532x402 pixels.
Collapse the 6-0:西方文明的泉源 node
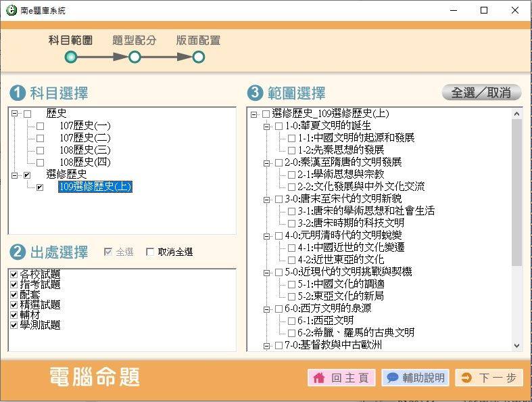point(267,309)
